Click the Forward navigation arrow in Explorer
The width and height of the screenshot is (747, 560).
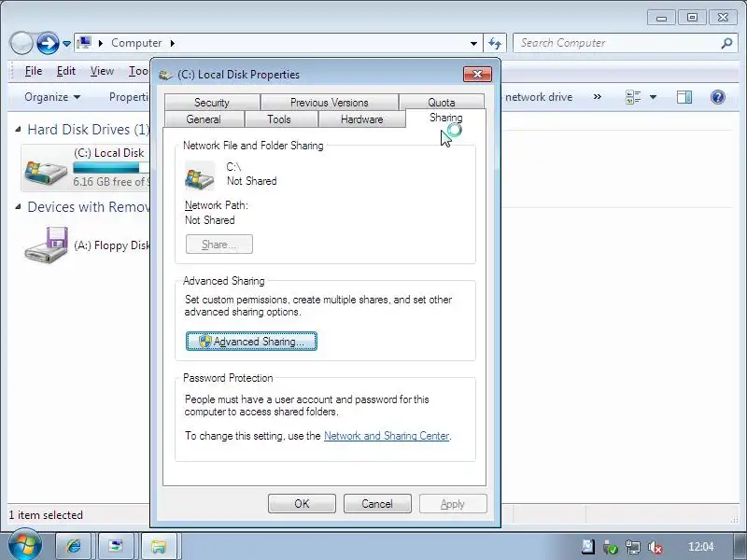48,43
